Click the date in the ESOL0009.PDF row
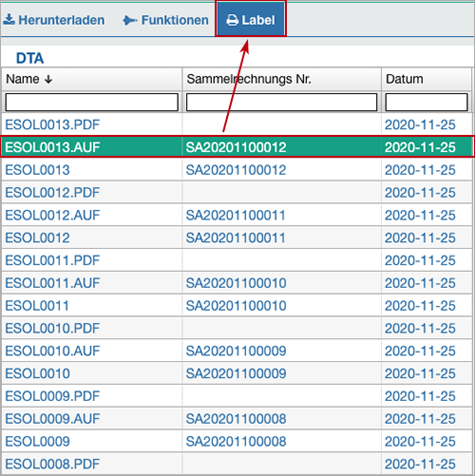 point(420,396)
